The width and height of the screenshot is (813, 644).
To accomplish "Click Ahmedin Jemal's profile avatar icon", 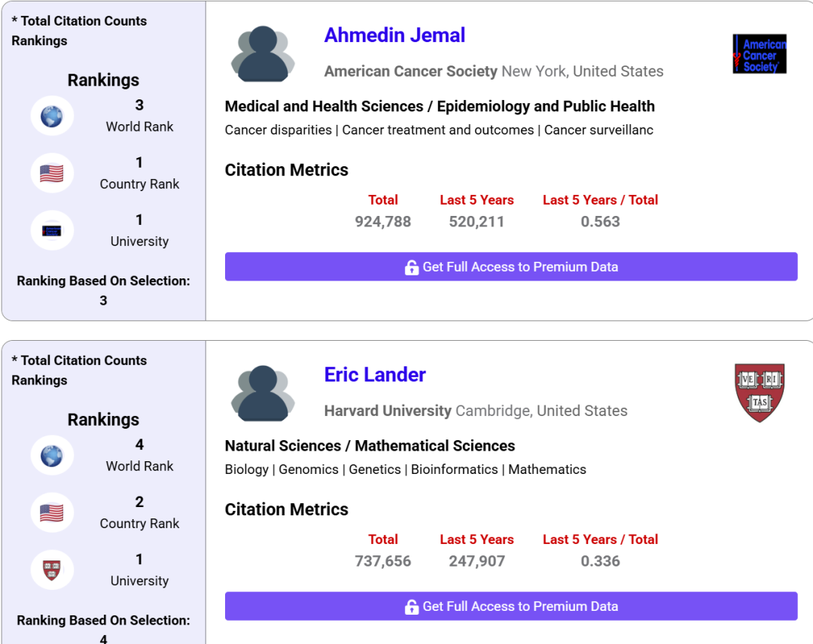I will click(263, 54).
